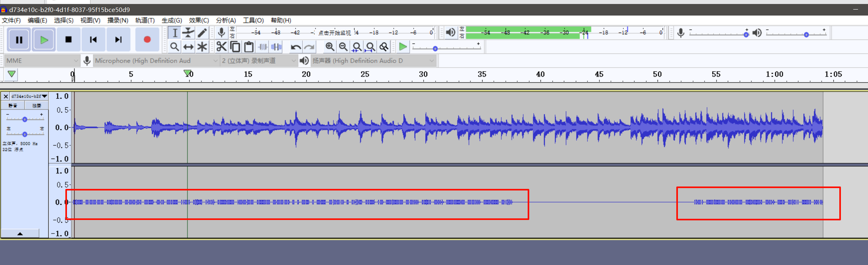The image size is (868, 265).
Task: Click the track gain slider handle
Action: pyautogui.click(x=25, y=119)
